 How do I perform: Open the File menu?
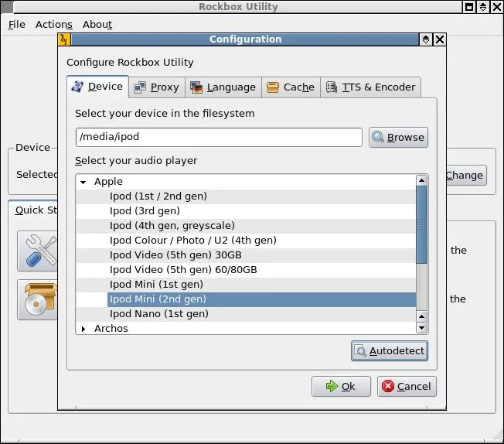point(17,25)
